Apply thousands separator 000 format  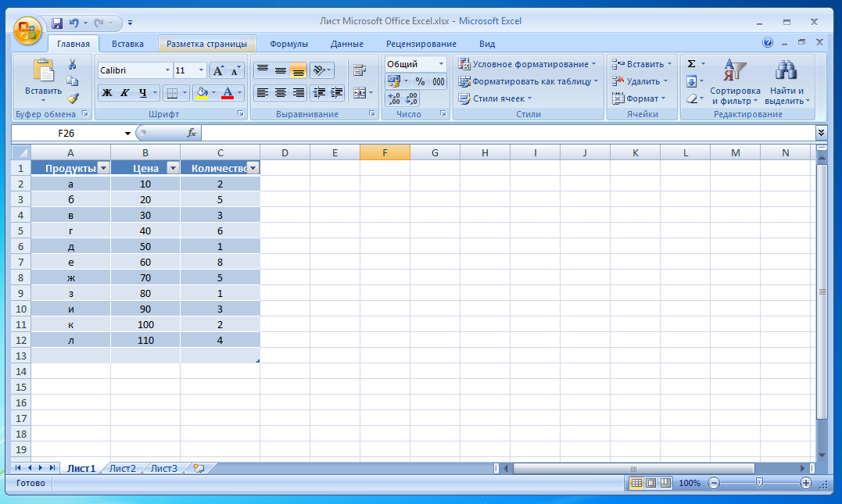point(438,81)
